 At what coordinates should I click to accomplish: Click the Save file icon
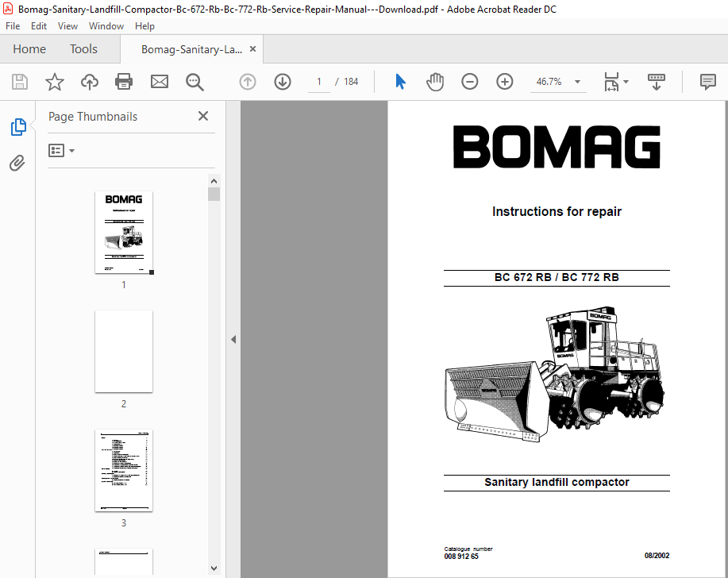[20, 82]
